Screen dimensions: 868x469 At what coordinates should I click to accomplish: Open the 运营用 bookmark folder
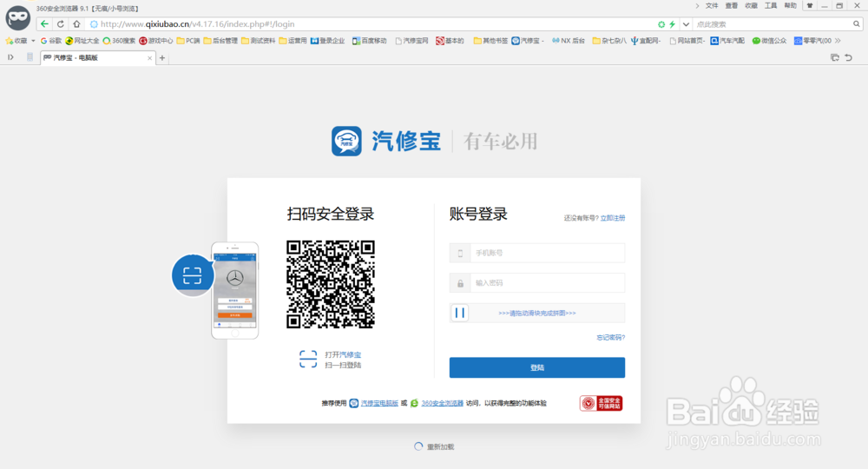[293, 41]
